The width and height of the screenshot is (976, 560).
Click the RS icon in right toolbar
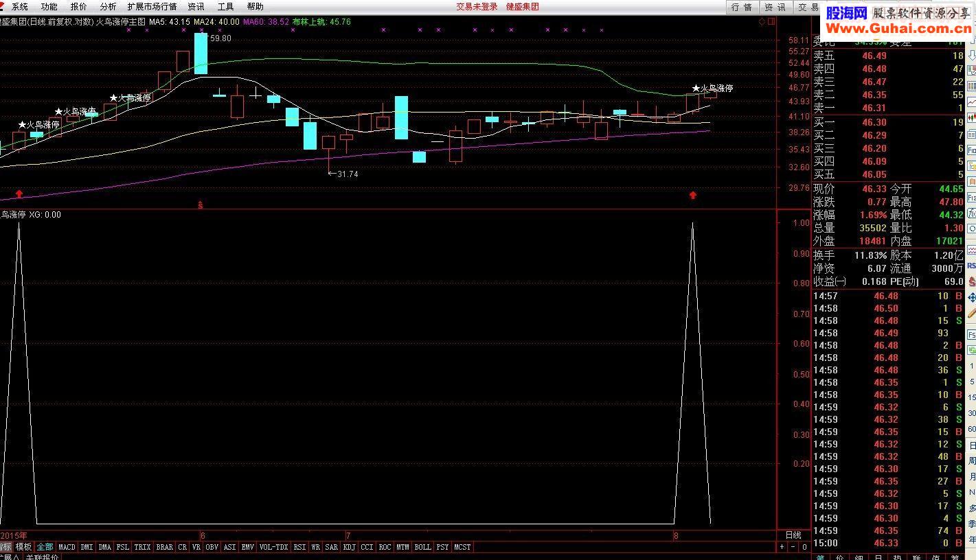point(972,266)
